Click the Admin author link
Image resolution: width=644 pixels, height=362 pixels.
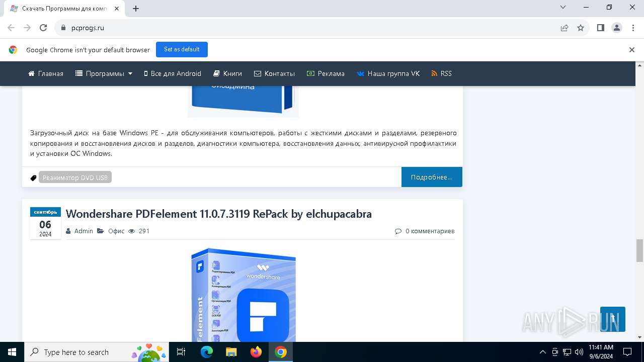(84, 231)
